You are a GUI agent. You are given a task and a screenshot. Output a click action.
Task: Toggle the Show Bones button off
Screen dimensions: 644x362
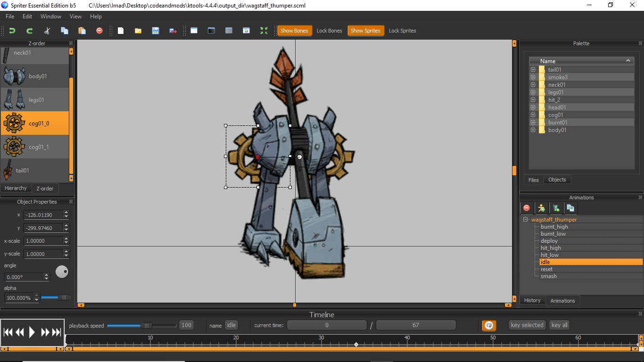click(x=294, y=31)
